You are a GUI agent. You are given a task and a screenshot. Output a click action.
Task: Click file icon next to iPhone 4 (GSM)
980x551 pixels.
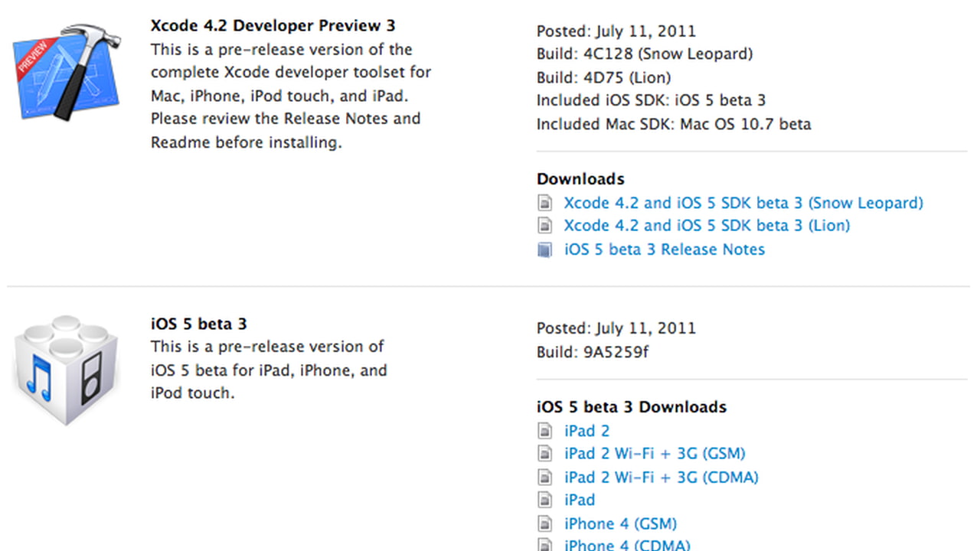point(544,524)
